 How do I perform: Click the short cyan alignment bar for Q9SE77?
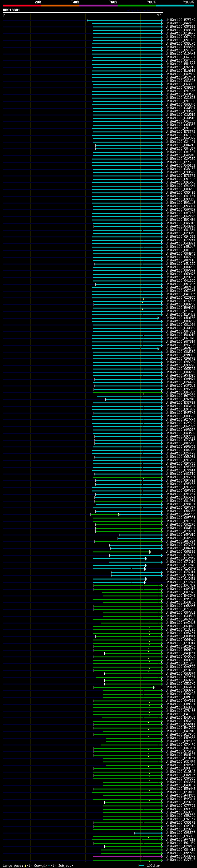click(x=148, y=833)
